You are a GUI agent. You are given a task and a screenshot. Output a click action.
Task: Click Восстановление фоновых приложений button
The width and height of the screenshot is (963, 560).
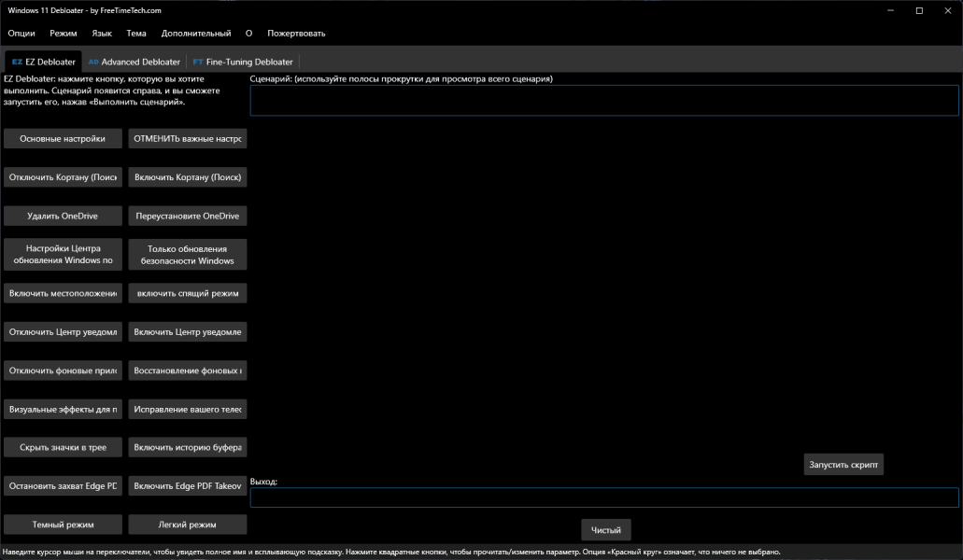coord(188,371)
